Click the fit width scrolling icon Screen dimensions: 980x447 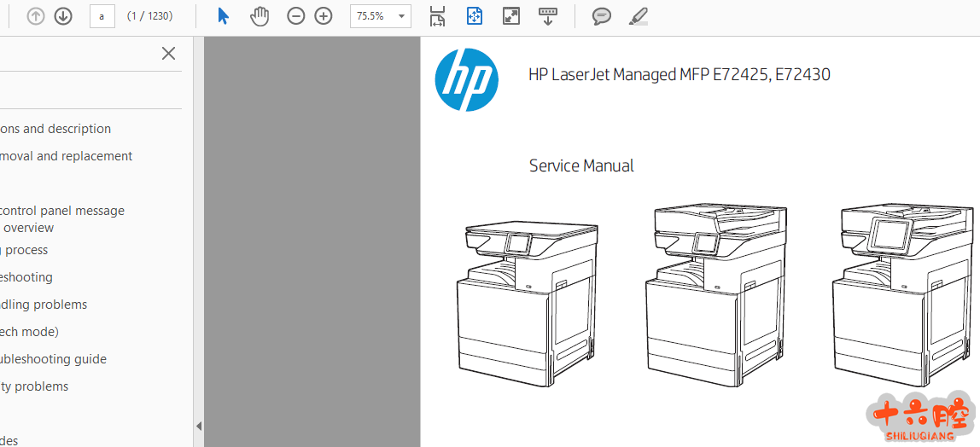click(437, 16)
